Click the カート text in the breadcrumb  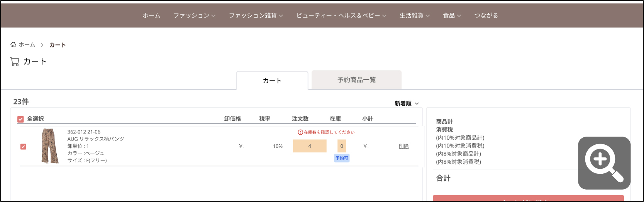tap(58, 45)
